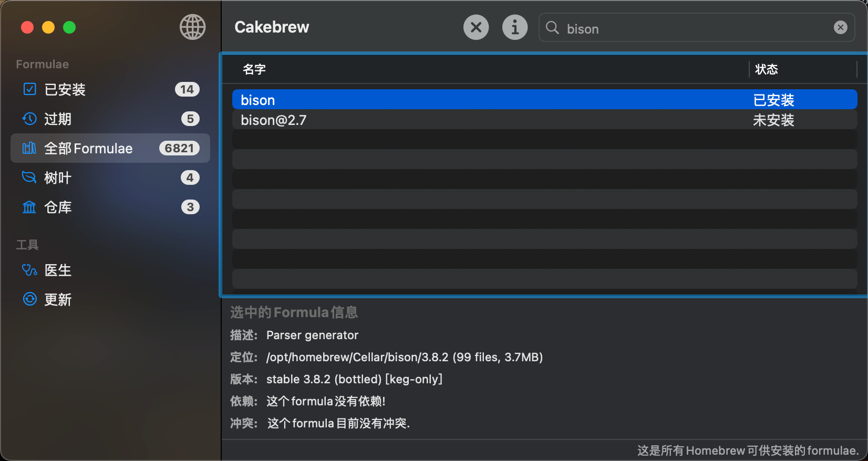Click the Cakebrew window title
The image size is (868, 461).
(x=272, y=27)
